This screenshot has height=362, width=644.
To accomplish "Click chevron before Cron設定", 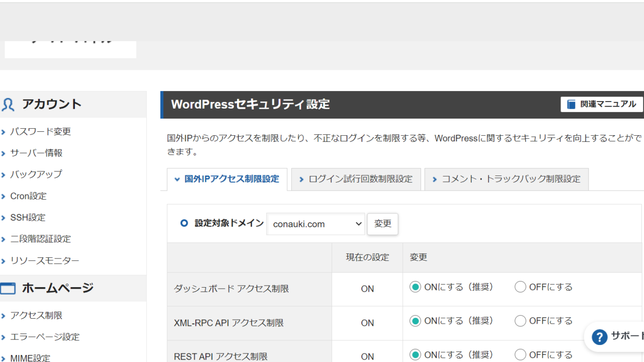I will [x=4, y=197].
